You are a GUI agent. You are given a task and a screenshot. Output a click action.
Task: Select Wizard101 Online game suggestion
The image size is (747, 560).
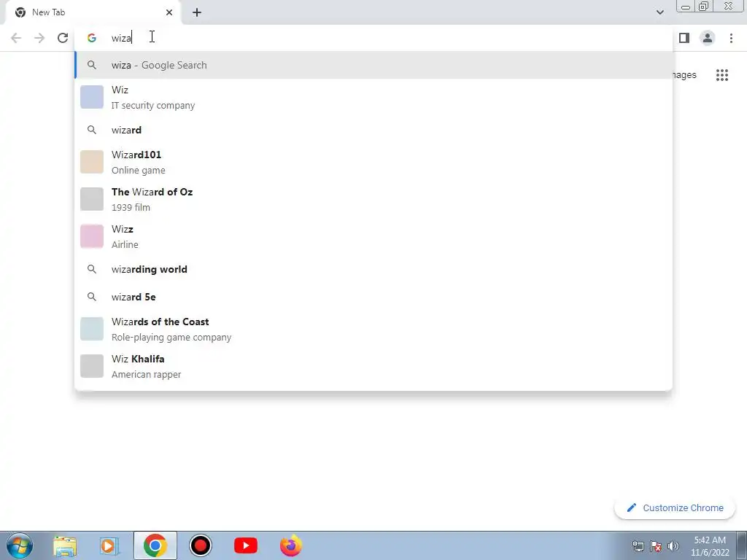[373, 162]
